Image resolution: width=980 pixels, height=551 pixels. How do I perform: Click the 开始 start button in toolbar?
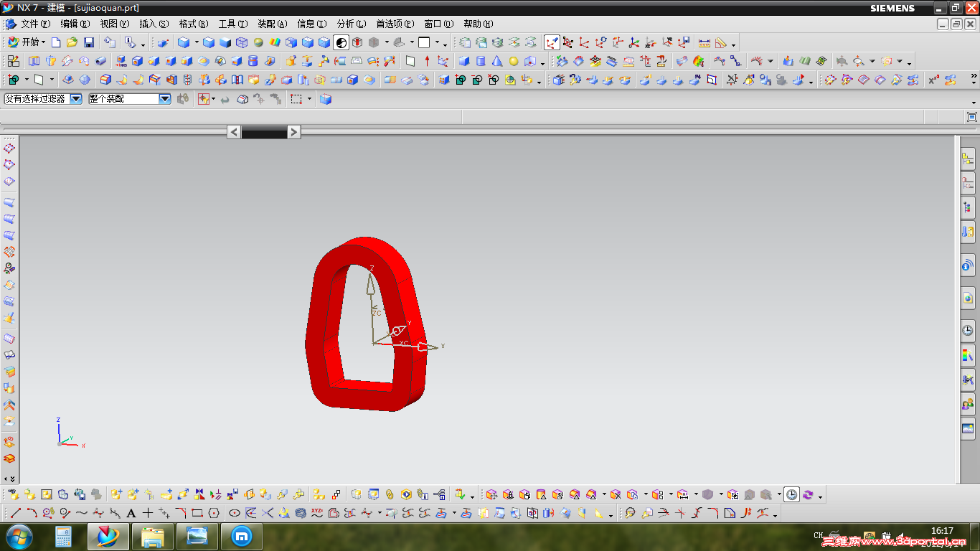point(27,42)
